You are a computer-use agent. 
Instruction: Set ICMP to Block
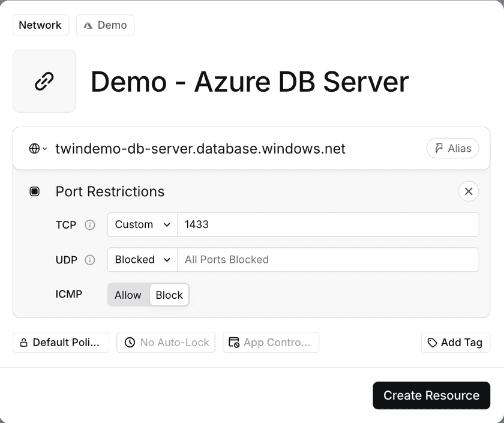click(169, 295)
